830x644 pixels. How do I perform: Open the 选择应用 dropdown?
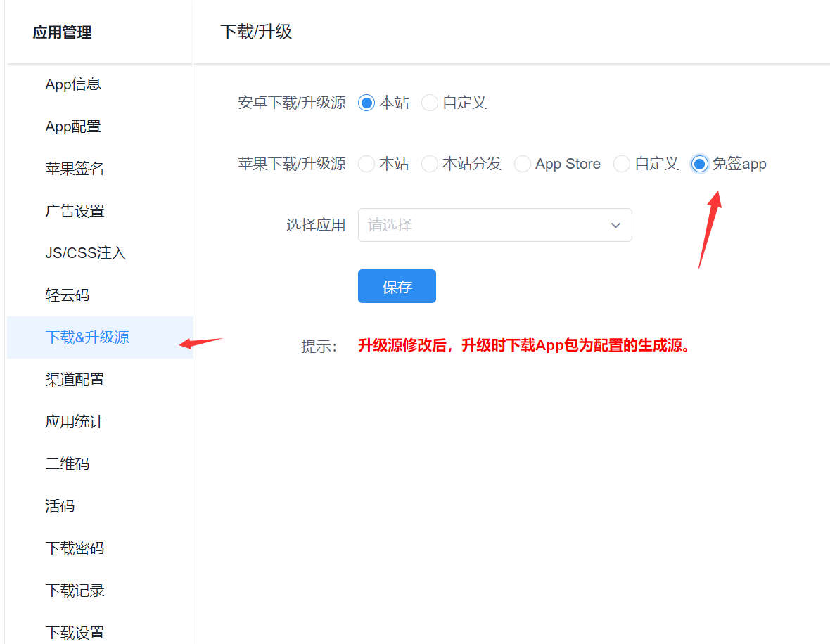coord(495,225)
